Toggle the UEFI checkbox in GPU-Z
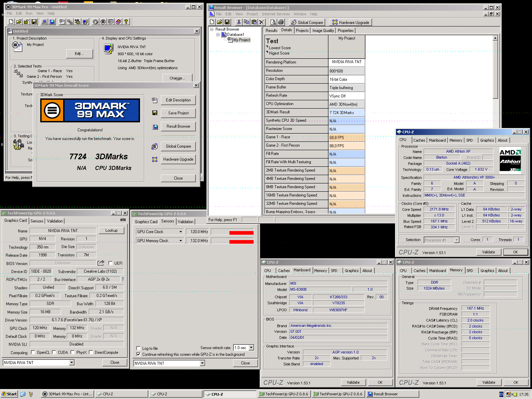Screen dimensions: 532x399 pos(110,263)
